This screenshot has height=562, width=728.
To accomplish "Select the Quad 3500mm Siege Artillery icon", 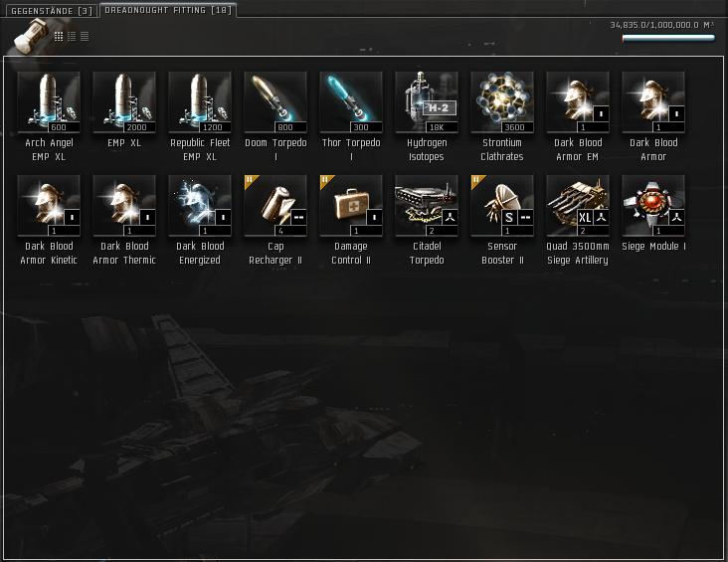I will [x=578, y=206].
